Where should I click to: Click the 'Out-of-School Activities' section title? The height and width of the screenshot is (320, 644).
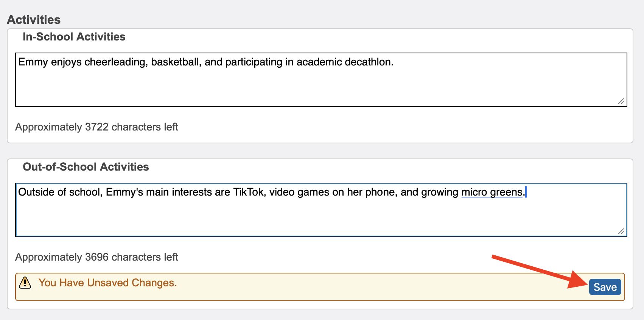coord(86,167)
